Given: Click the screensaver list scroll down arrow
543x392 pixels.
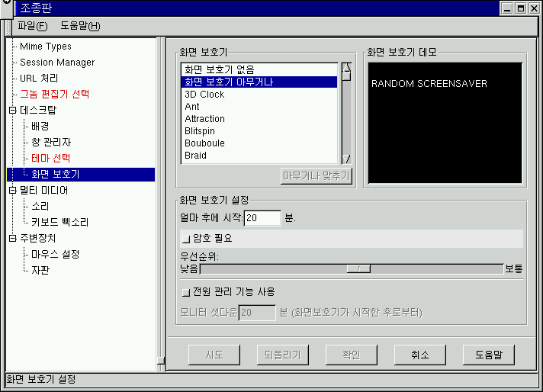Looking at the screenshot, I should click(x=346, y=159).
